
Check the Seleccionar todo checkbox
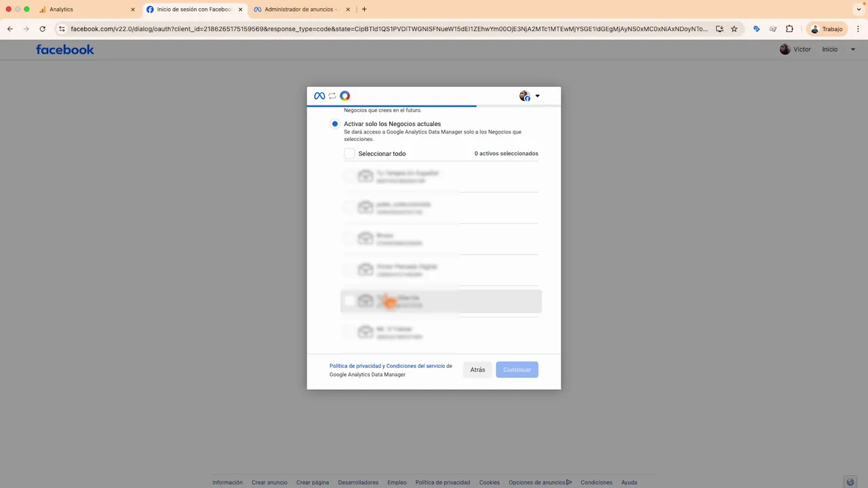click(349, 154)
